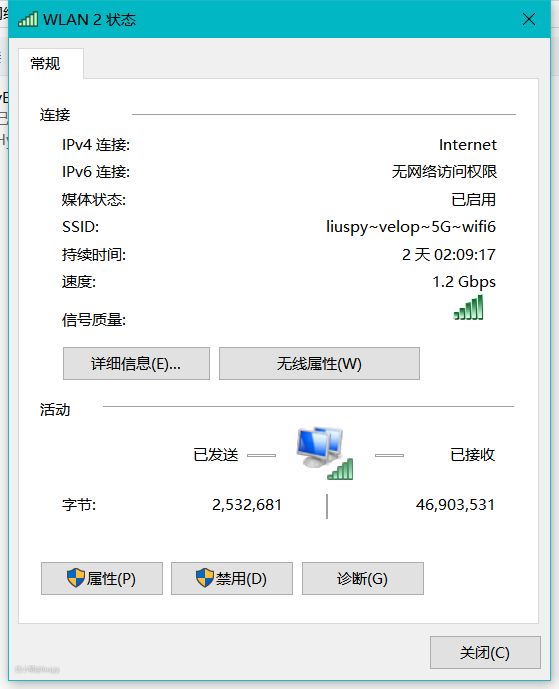The width and height of the screenshot is (559, 689).
Task: Run network 诊断(G) diagnostics
Action: coord(363,578)
